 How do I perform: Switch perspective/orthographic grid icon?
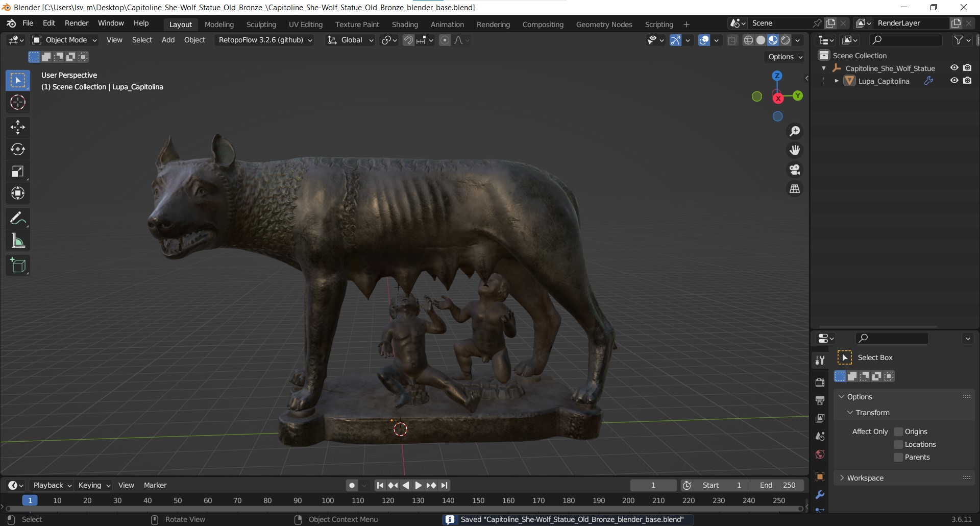click(x=795, y=189)
